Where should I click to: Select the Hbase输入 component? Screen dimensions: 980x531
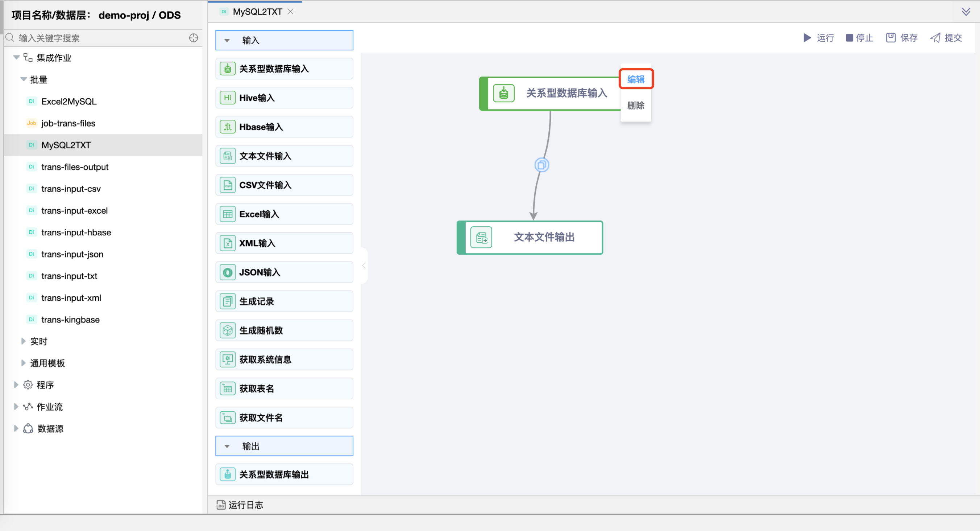click(284, 127)
